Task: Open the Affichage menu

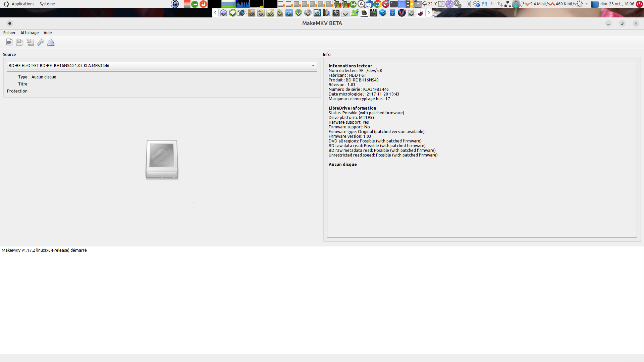Action: click(30, 33)
